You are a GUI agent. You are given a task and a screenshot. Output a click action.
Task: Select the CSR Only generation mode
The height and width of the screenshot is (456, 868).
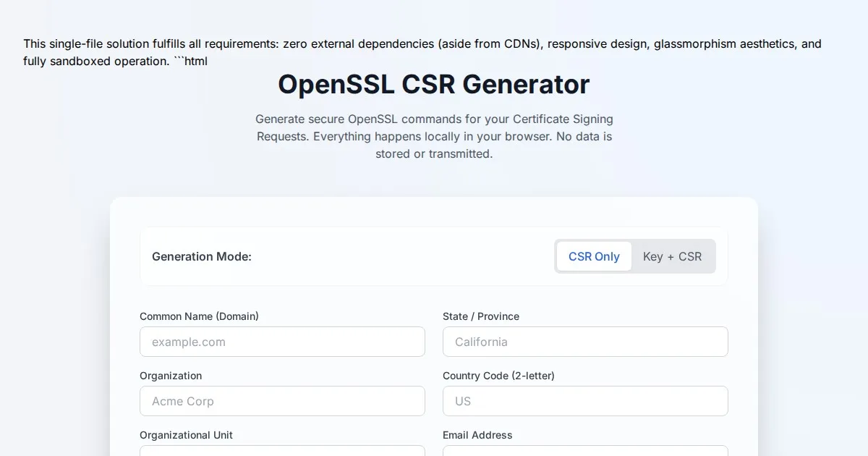click(594, 256)
